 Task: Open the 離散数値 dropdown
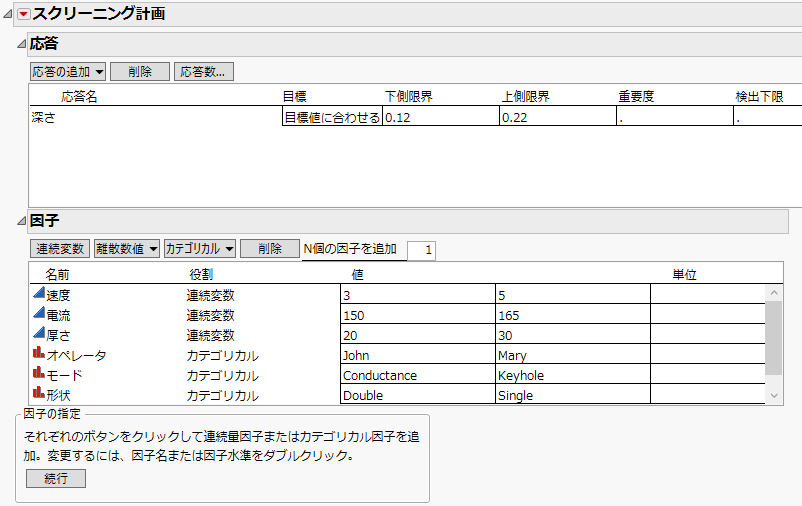(126, 249)
